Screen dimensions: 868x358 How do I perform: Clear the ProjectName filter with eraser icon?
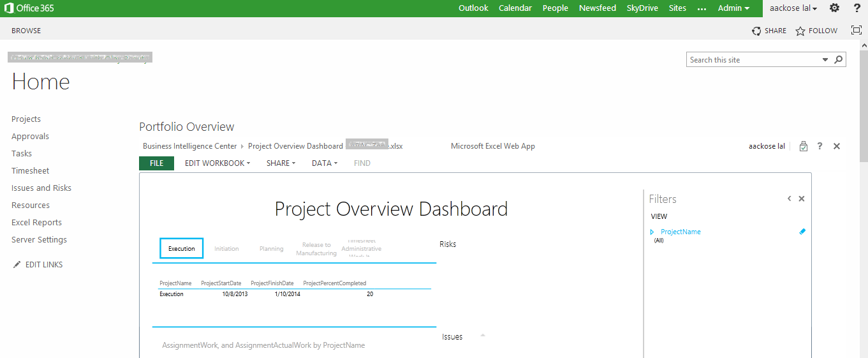[802, 232]
